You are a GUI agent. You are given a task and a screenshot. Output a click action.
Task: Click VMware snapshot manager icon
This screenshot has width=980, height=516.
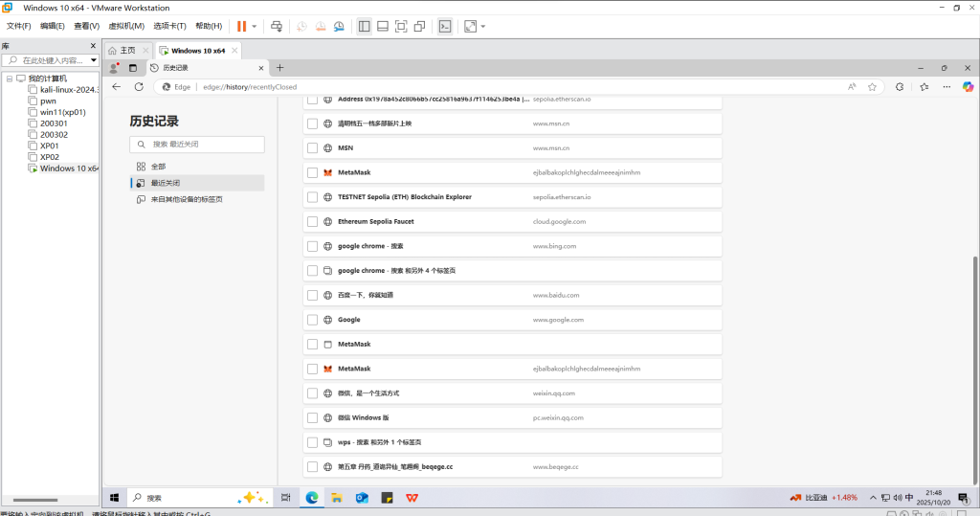339,26
